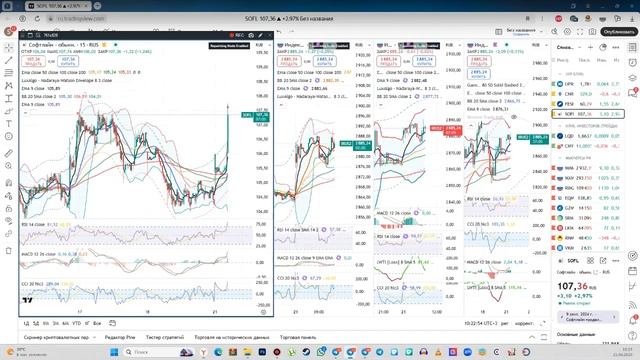Click the REC button on the recorder bar
The width and height of the screenshot is (640, 360).
237,36
